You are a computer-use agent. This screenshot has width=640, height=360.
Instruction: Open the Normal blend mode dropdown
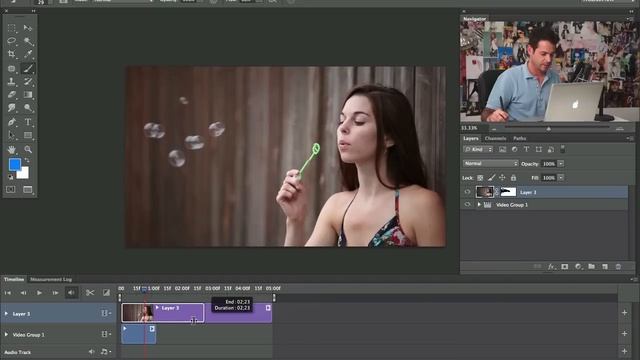[x=491, y=164]
